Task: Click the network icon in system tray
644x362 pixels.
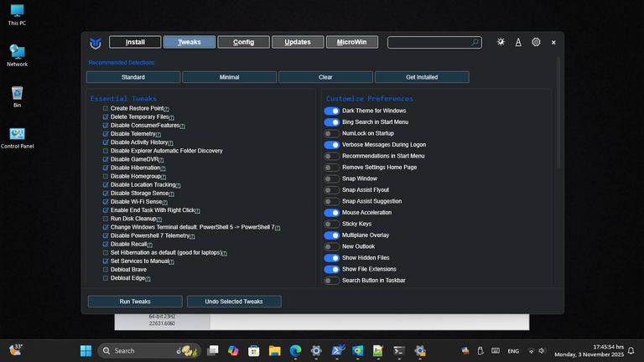Action: coord(531,351)
